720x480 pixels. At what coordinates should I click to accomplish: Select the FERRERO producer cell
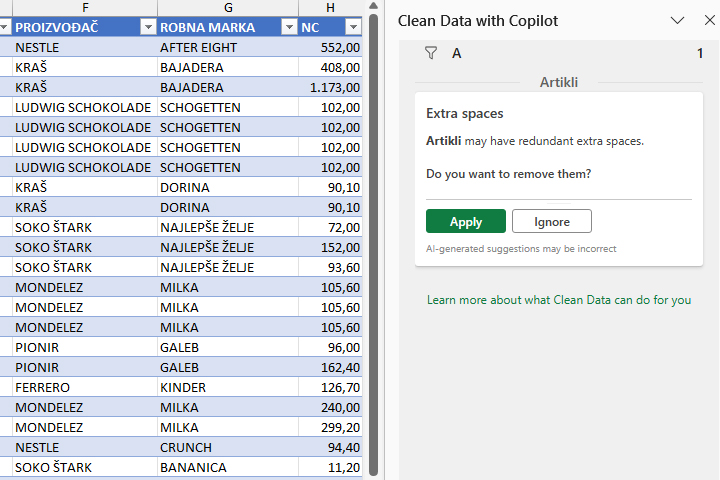[85, 387]
